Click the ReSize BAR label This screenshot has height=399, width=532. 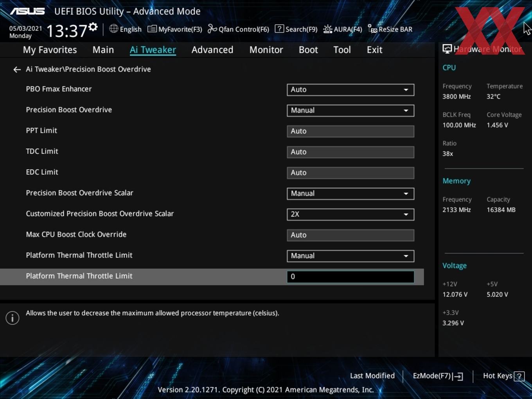[x=395, y=29]
